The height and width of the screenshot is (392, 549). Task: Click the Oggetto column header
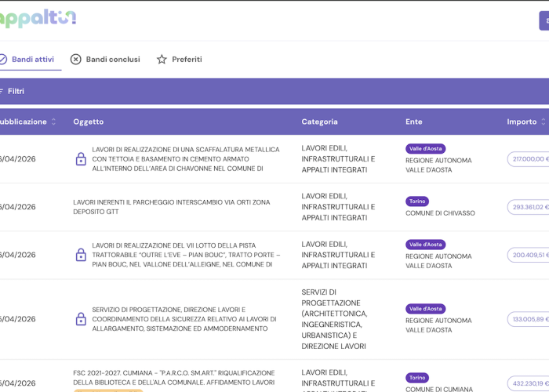[x=89, y=122]
